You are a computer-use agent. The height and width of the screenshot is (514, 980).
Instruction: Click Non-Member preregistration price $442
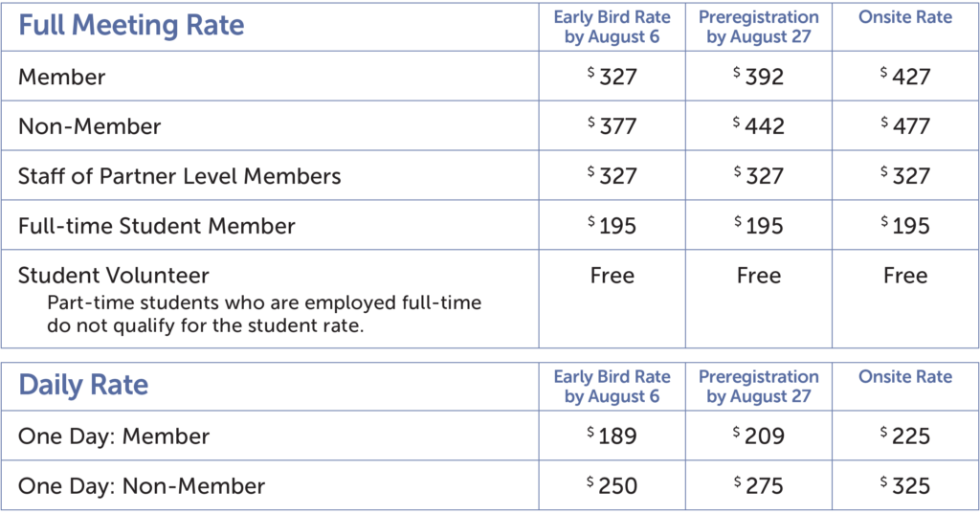tap(759, 126)
